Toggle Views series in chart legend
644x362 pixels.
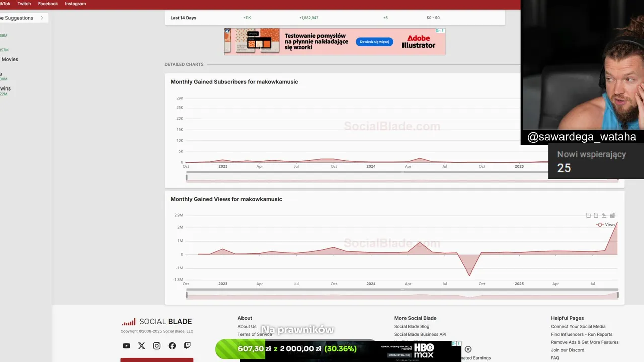click(x=606, y=225)
